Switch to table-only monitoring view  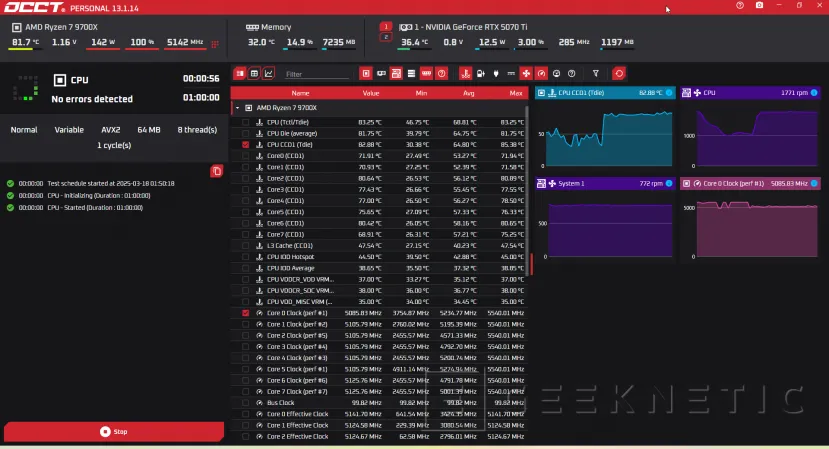pyautogui.click(x=254, y=74)
